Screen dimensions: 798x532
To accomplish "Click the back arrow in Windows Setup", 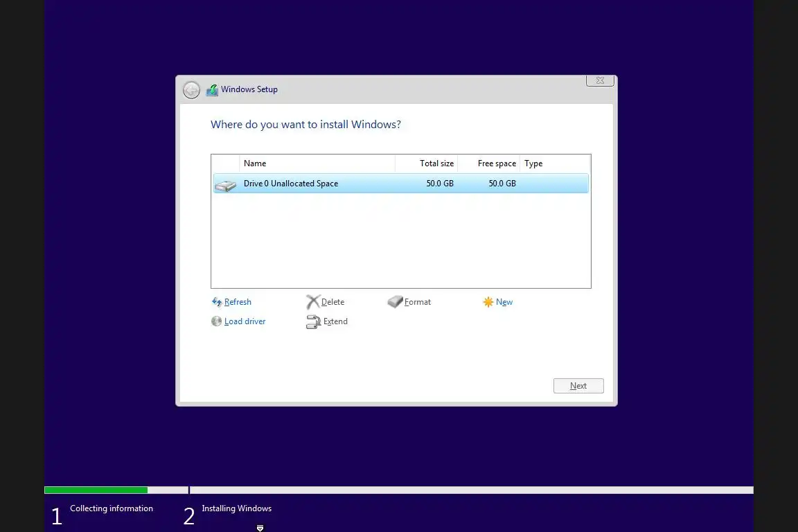I will [191, 90].
